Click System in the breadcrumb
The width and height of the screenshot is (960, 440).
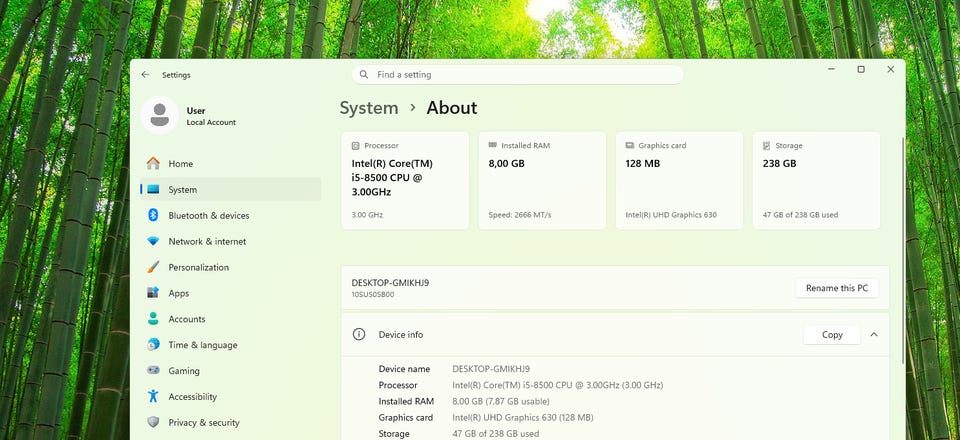[369, 108]
